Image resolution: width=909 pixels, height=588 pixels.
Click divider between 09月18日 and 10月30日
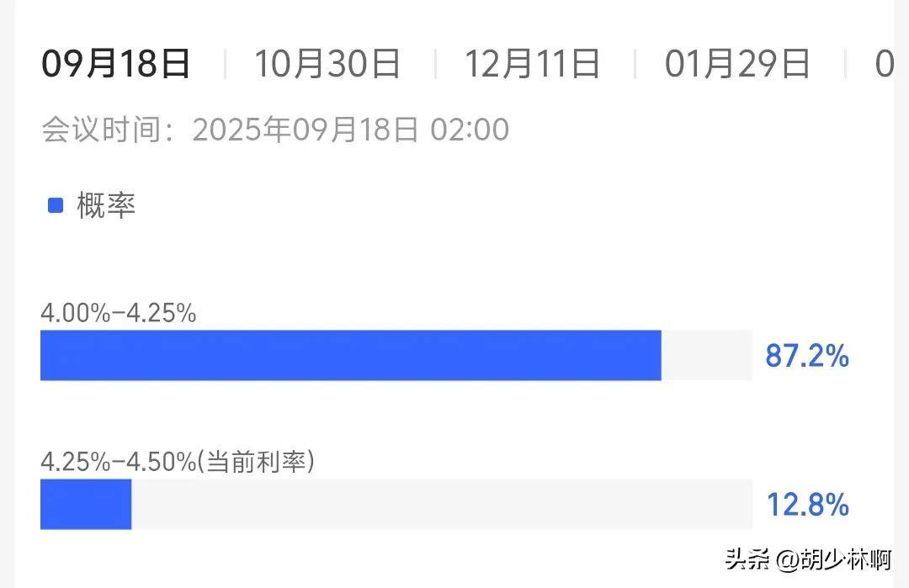pos(225,64)
